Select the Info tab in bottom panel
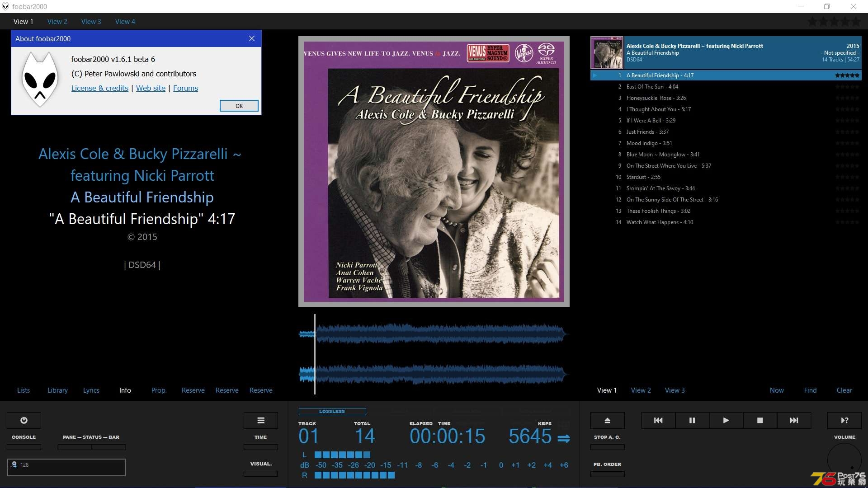Viewport: 868px width, 488px height. click(125, 389)
